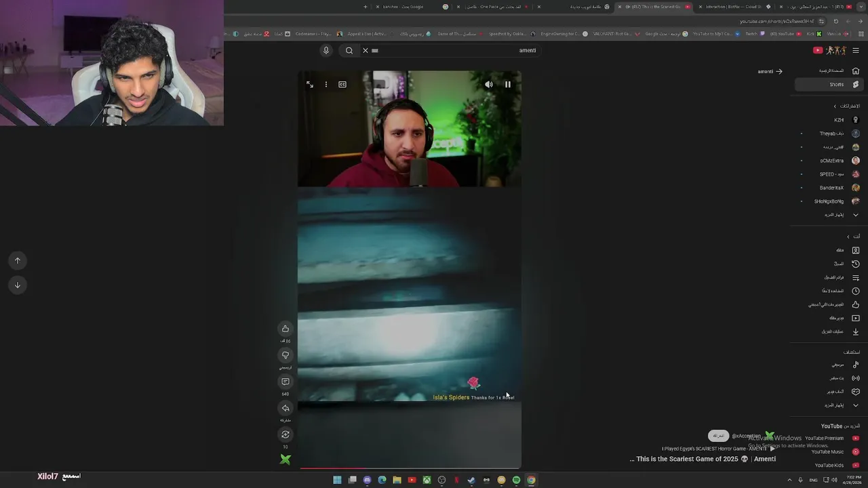Open the Short's three-dot options menu
868x488 pixels.
pos(326,85)
